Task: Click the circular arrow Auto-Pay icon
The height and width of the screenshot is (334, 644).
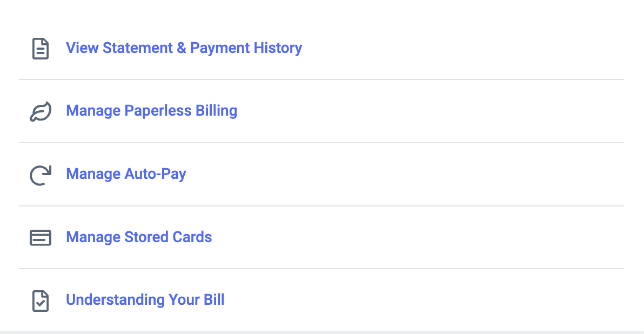Action: (41, 175)
